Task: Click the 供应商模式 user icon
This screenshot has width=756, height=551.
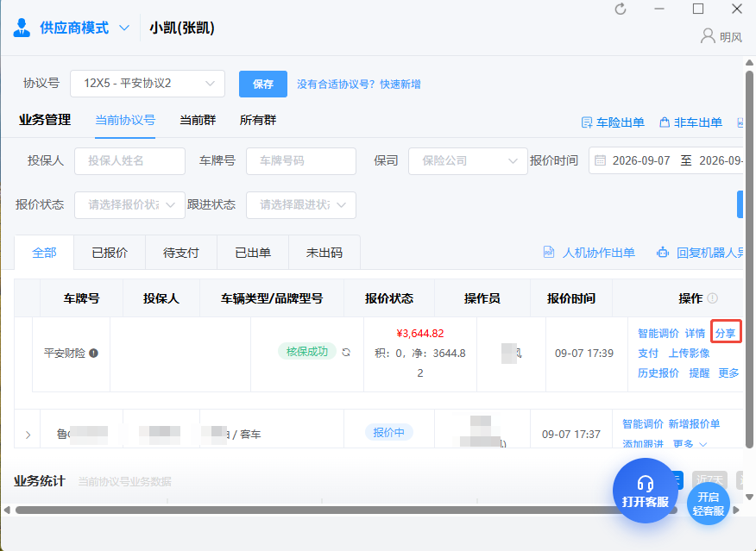Action: (22, 28)
